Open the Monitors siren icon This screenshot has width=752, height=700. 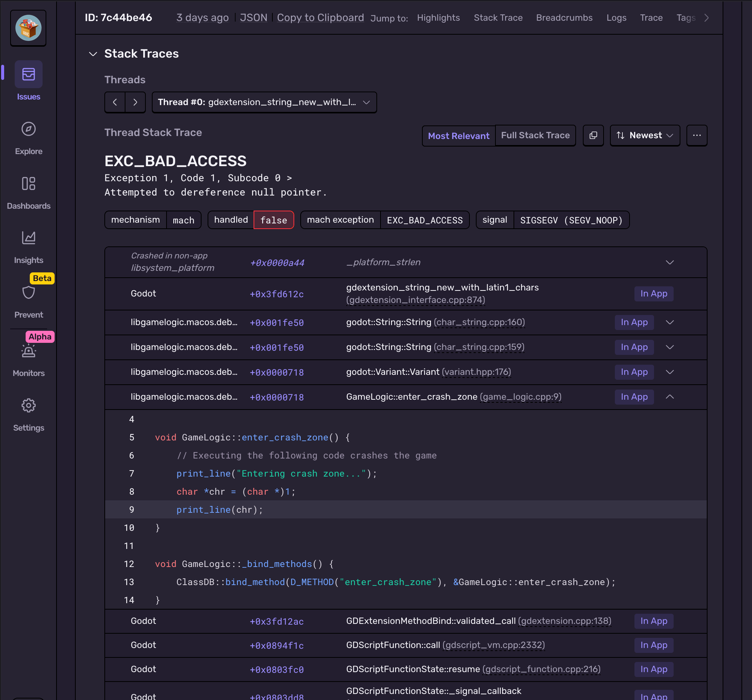point(28,352)
